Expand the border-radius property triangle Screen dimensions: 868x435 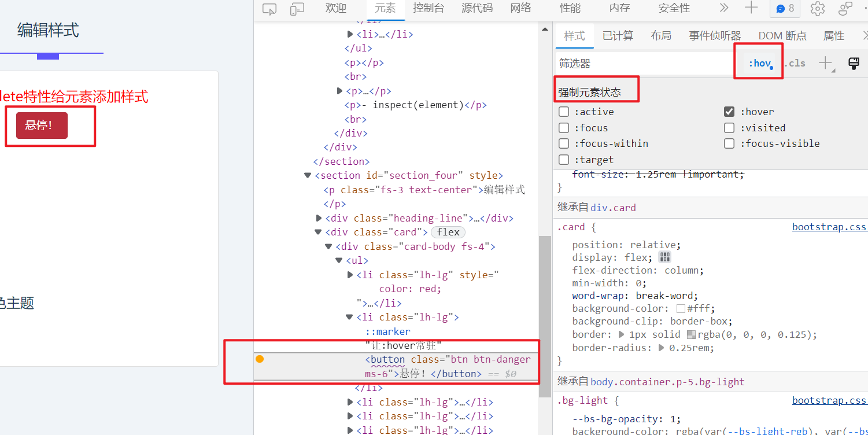662,348
